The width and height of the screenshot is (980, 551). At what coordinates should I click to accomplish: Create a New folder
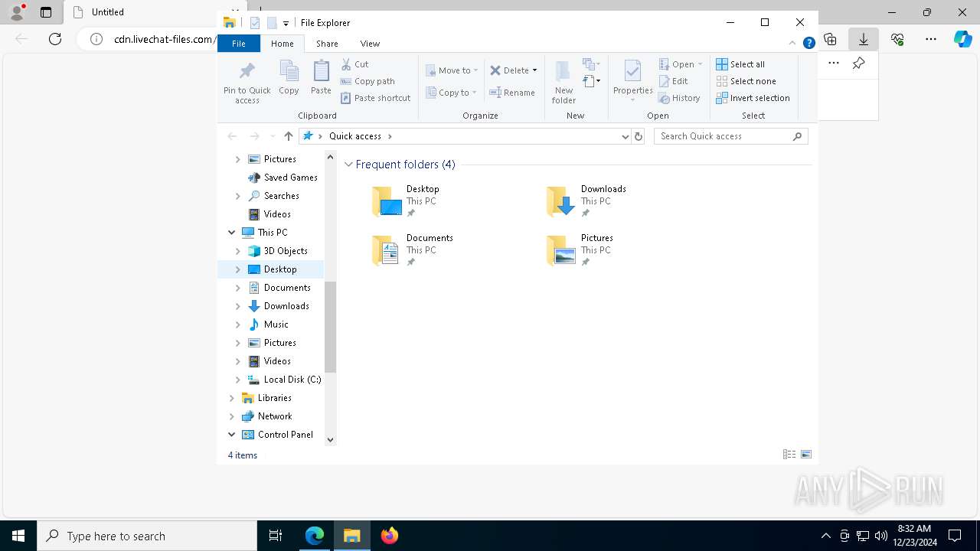point(563,82)
